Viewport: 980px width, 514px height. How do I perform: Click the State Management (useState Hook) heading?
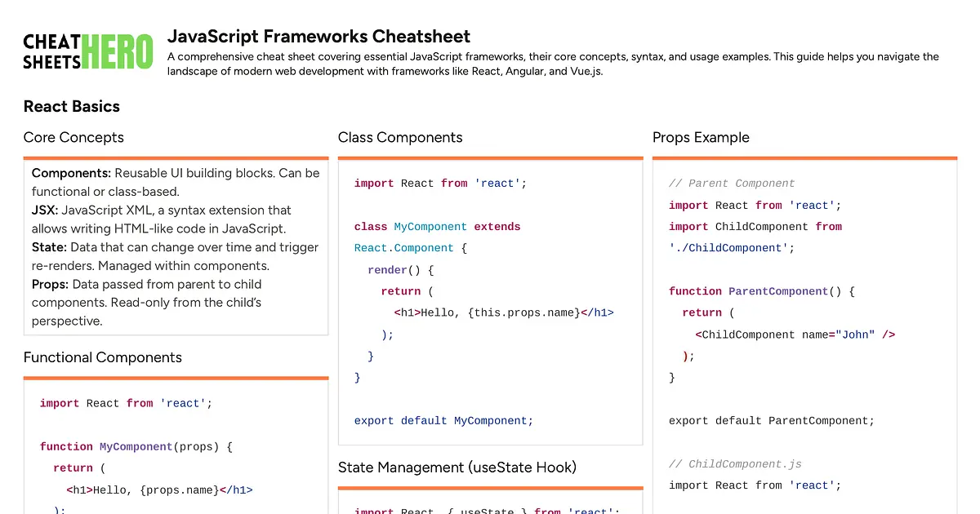point(457,467)
